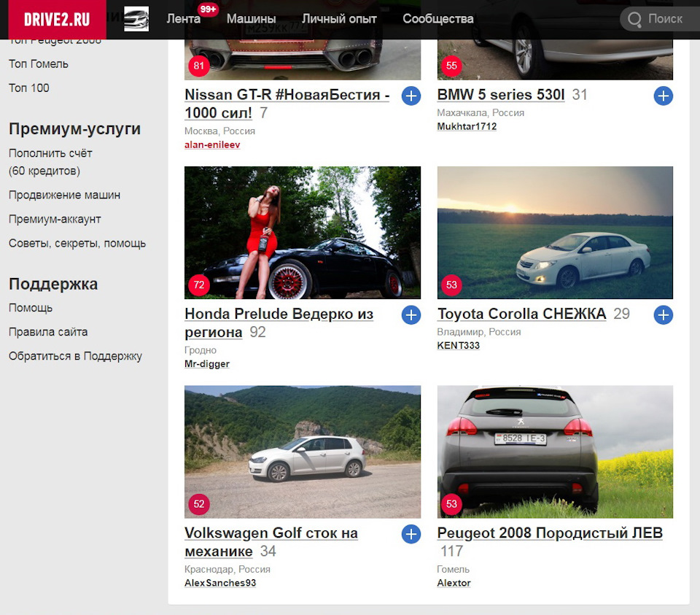This screenshot has height=615, width=700.
Task: Click comment count 117 on Peugeot 2008
Action: point(452,551)
